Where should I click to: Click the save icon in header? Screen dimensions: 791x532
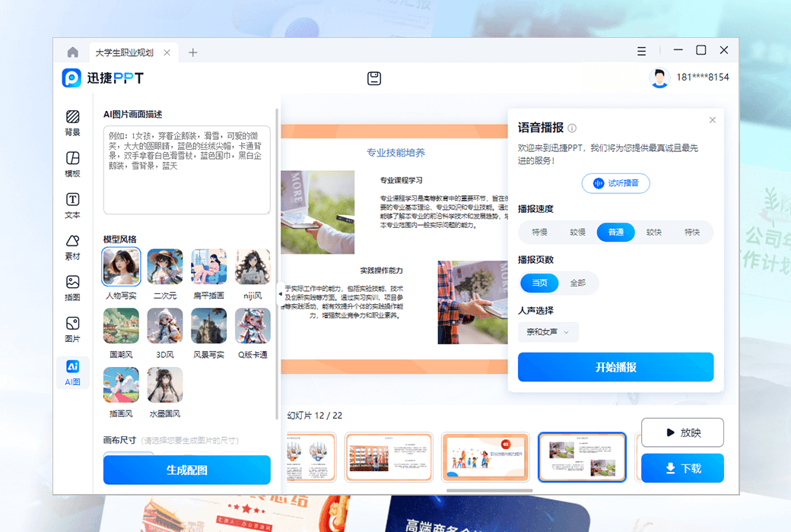(373, 78)
